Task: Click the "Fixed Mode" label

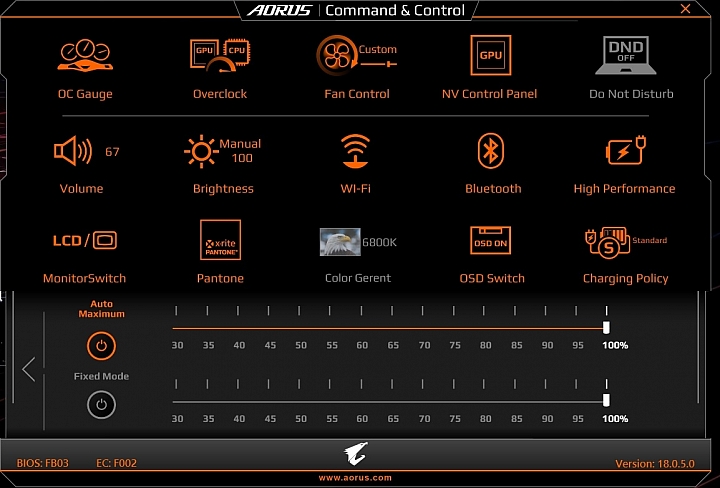Action: pyautogui.click(x=101, y=376)
